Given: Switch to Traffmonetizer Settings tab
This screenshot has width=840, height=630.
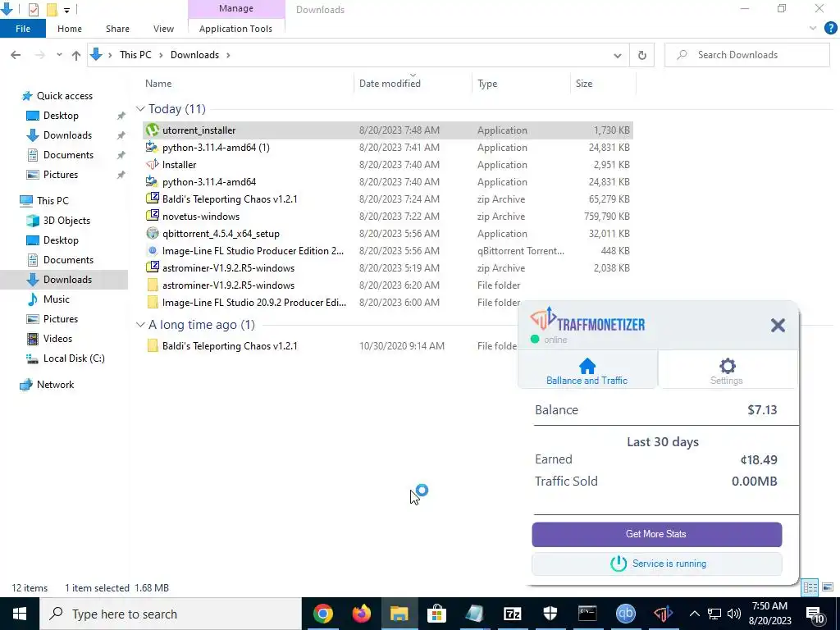Looking at the screenshot, I should pos(727,371).
